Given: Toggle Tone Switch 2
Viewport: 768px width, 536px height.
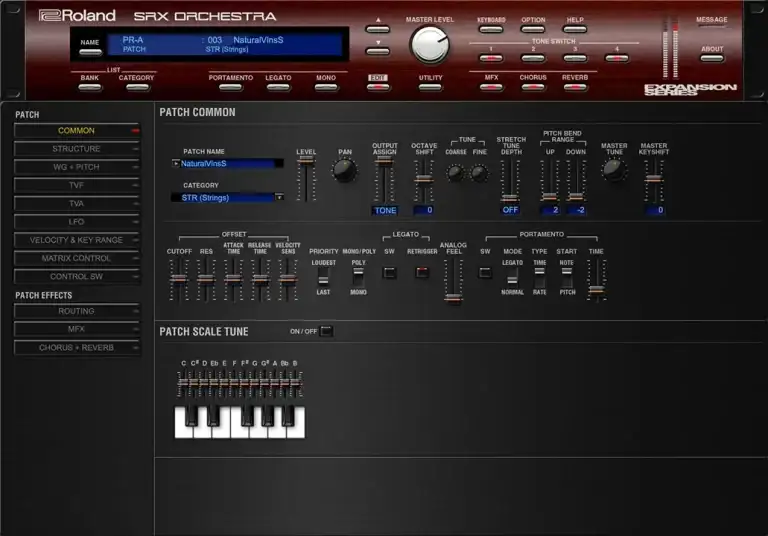Looking at the screenshot, I should 533,58.
